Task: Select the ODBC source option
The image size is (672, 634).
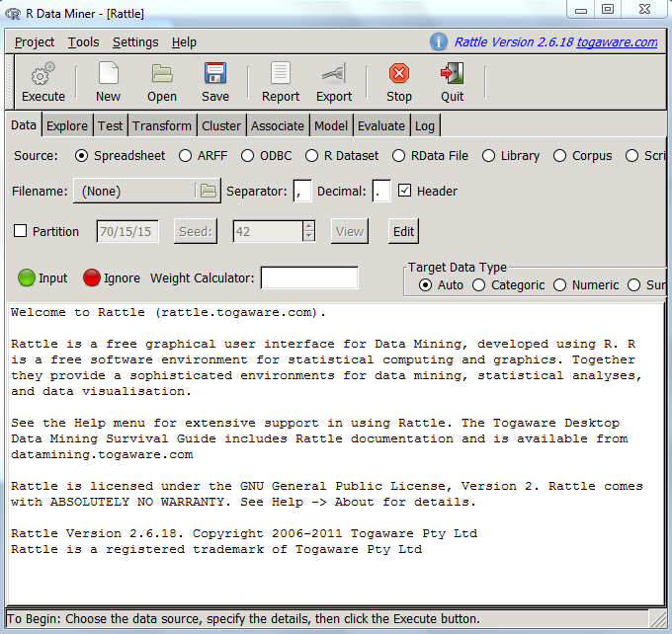Action: pos(247,155)
